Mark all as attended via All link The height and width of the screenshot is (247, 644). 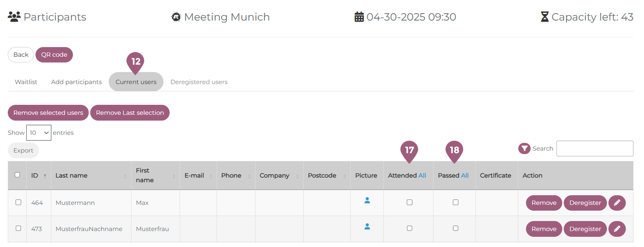coord(422,176)
